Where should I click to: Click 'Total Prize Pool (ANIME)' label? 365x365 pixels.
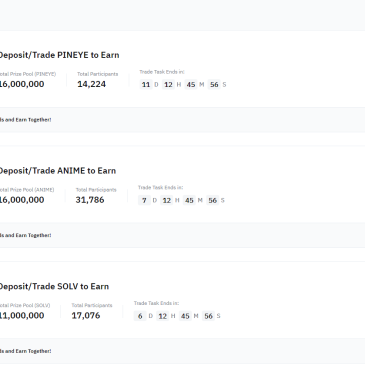[x=27, y=190]
